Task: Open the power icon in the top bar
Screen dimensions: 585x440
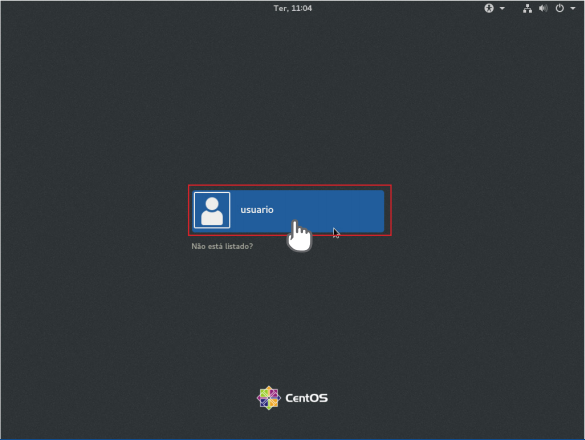Action: click(560, 8)
